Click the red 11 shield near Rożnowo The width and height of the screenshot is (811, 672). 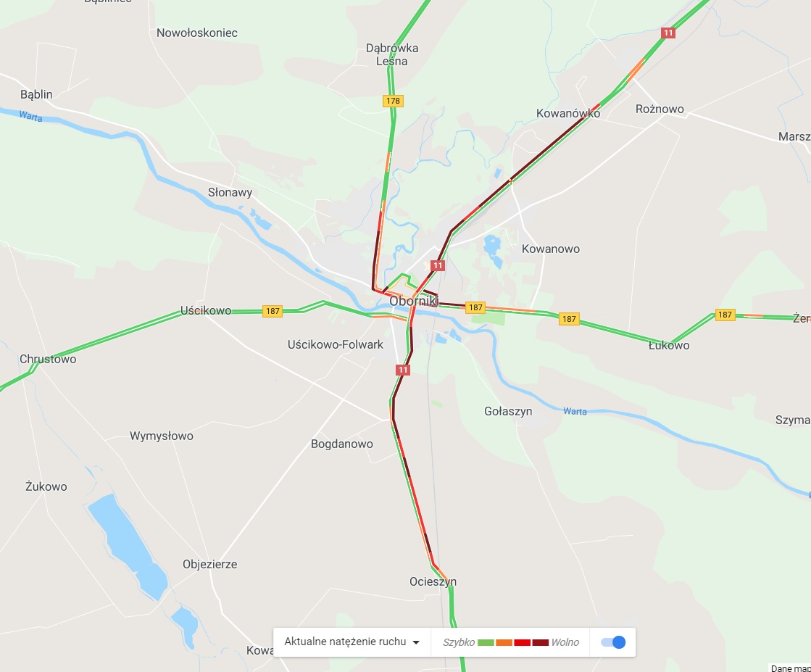(668, 33)
